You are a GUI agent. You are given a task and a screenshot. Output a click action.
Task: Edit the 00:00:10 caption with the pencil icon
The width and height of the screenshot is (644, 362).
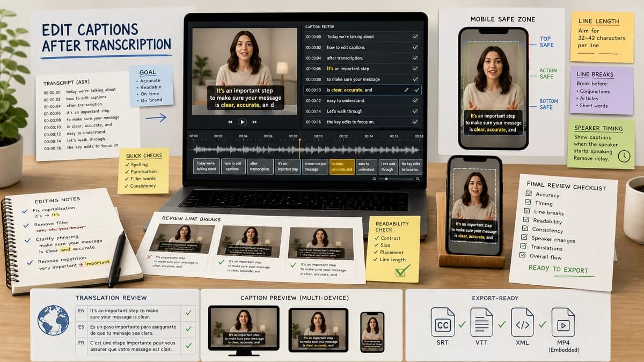(406, 90)
